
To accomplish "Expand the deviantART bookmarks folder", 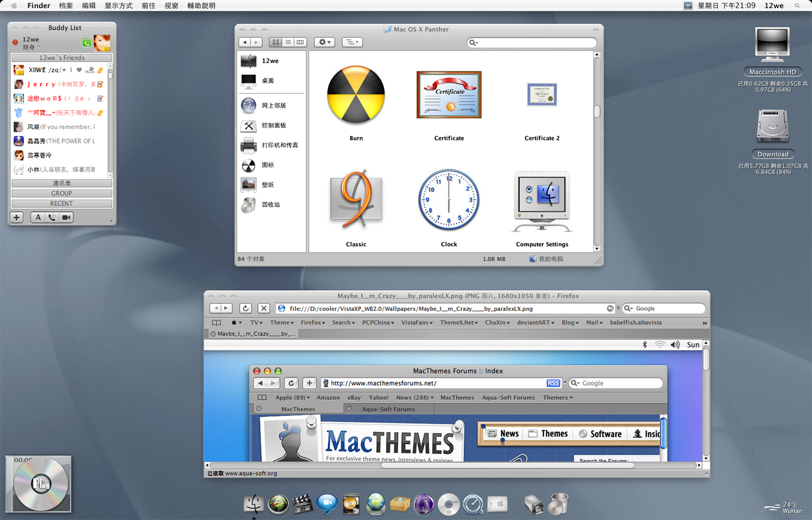I will [x=535, y=322].
